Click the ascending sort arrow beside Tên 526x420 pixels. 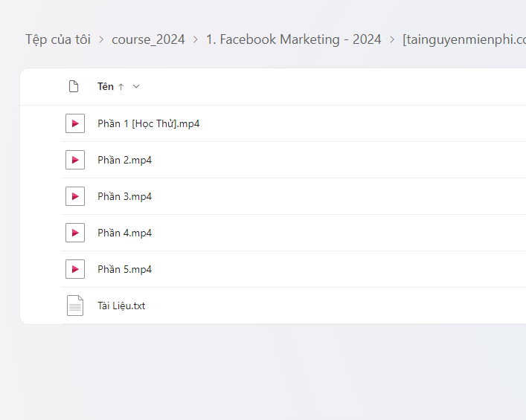point(121,87)
